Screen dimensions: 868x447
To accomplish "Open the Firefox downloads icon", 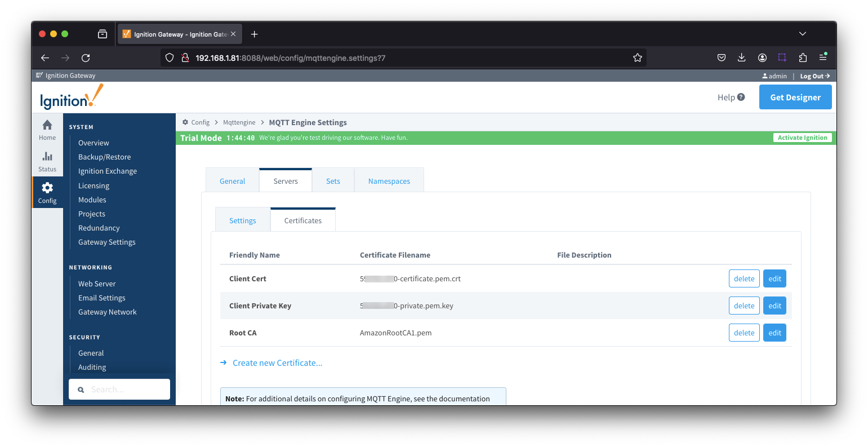I will tap(741, 57).
